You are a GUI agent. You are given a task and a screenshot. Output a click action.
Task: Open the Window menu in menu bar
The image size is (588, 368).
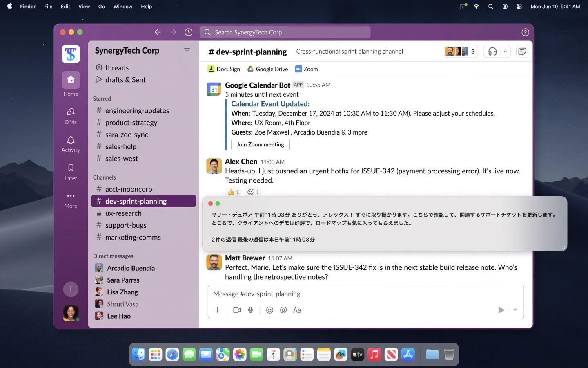[x=123, y=7]
